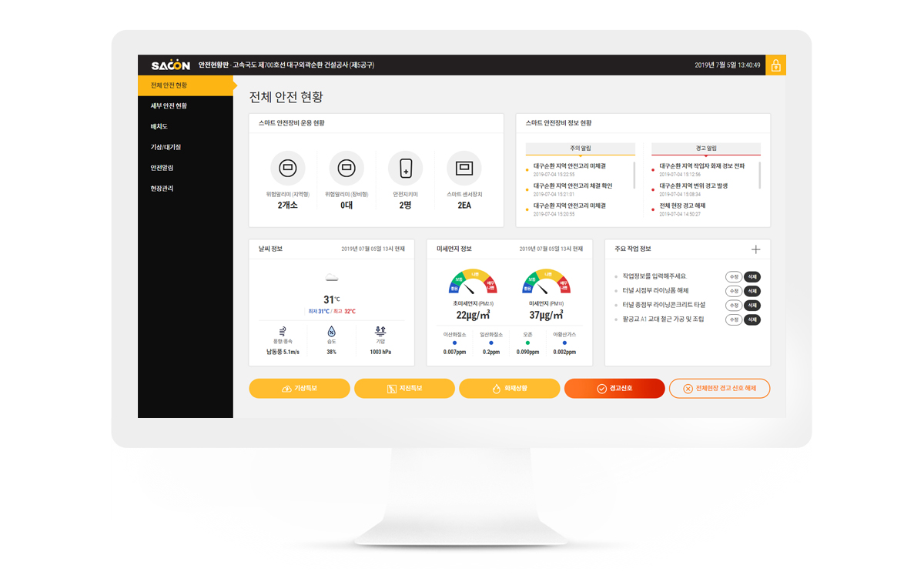This screenshot has height=585, width=924.
Task: Click the humidity droplet icon
Action: tap(331, 331)
